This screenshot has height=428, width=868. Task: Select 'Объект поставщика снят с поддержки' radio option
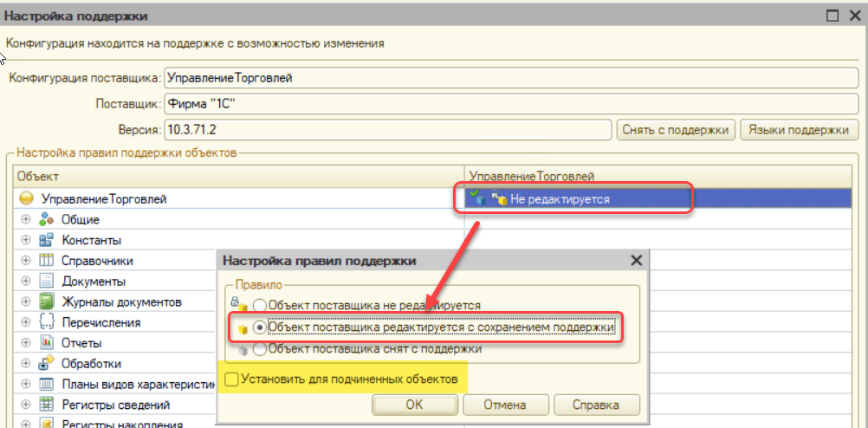260,349
